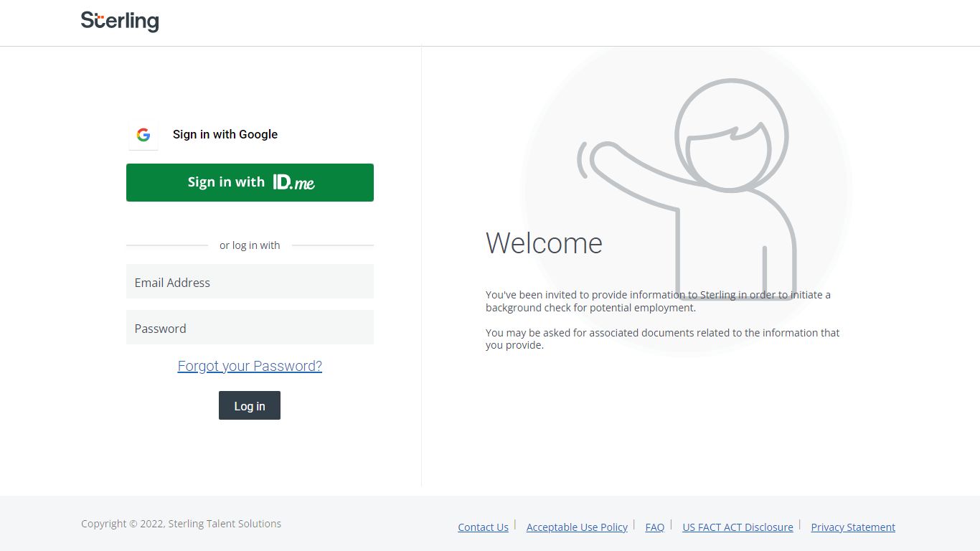
Task: Click the Welcome heading
Action: click(x=543, y=242)
